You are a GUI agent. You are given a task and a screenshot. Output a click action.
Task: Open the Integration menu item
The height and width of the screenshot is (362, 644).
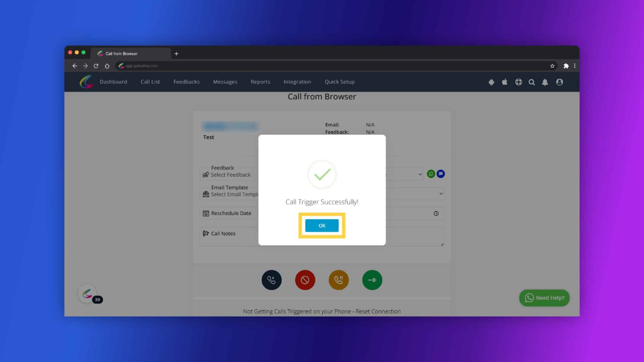[x=297, y=81]
